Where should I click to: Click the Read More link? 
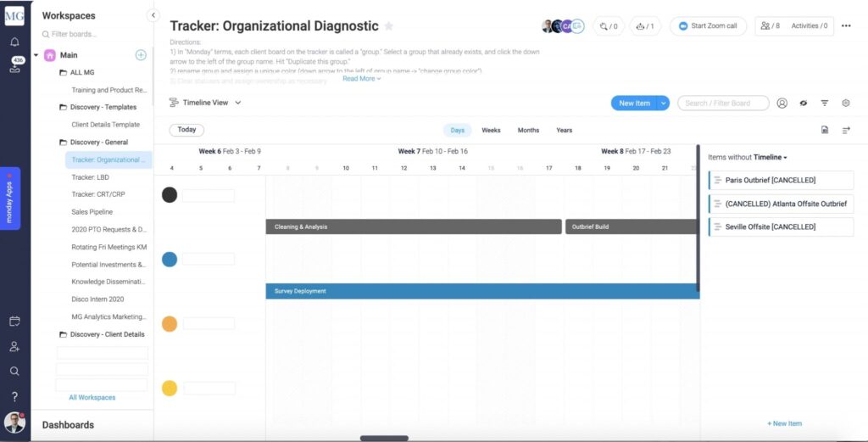[x=361, y=79]
